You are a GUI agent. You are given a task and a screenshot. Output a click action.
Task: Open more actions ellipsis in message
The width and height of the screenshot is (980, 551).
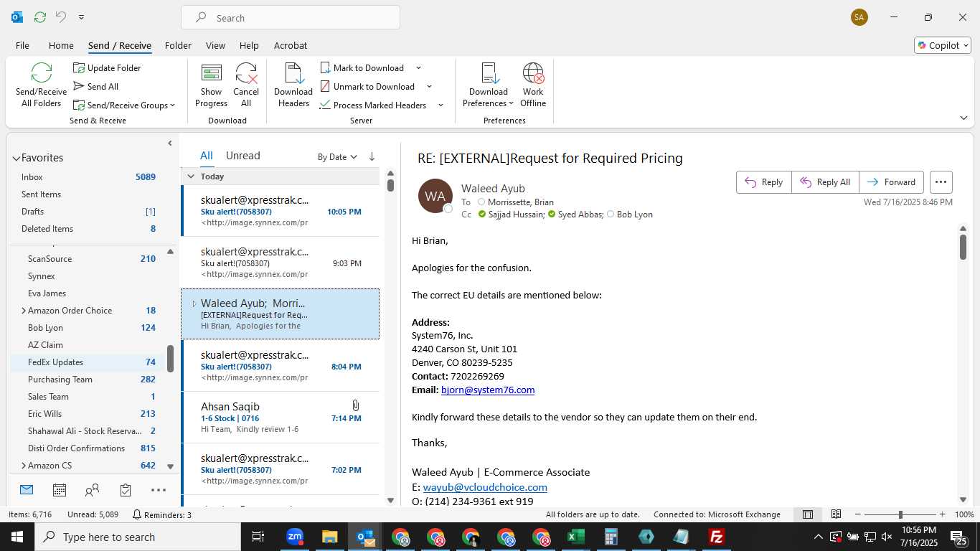tap(941, 182)
